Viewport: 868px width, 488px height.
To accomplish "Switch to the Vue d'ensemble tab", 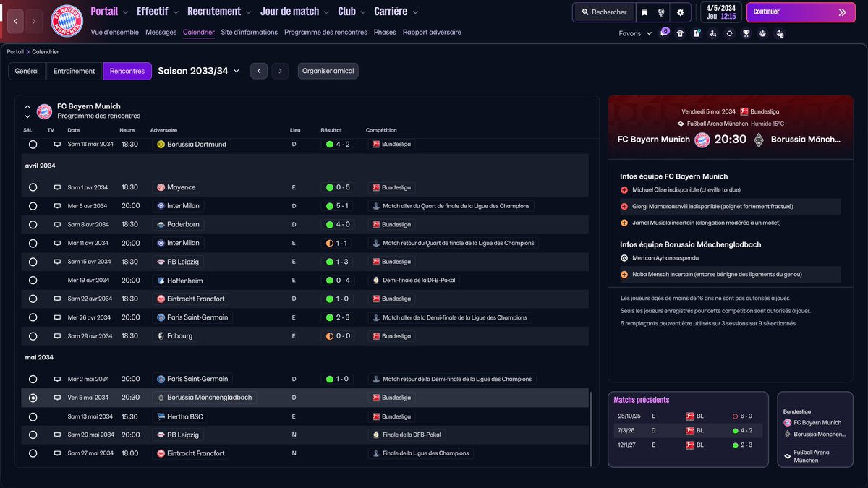I will tap(115, 33).
